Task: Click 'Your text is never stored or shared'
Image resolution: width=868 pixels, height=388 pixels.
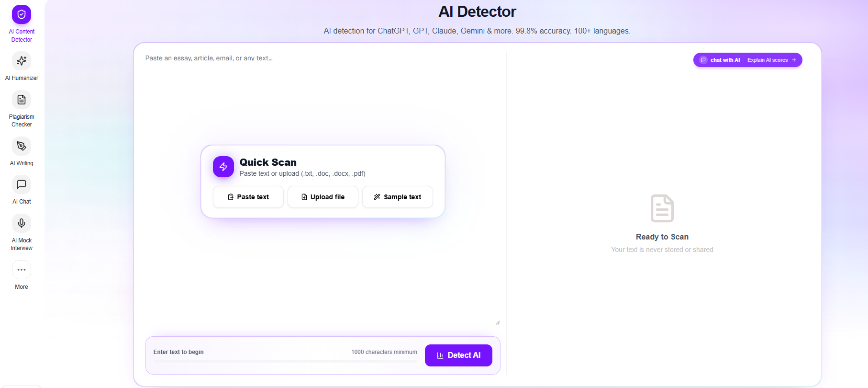Action: click(662, 250)
